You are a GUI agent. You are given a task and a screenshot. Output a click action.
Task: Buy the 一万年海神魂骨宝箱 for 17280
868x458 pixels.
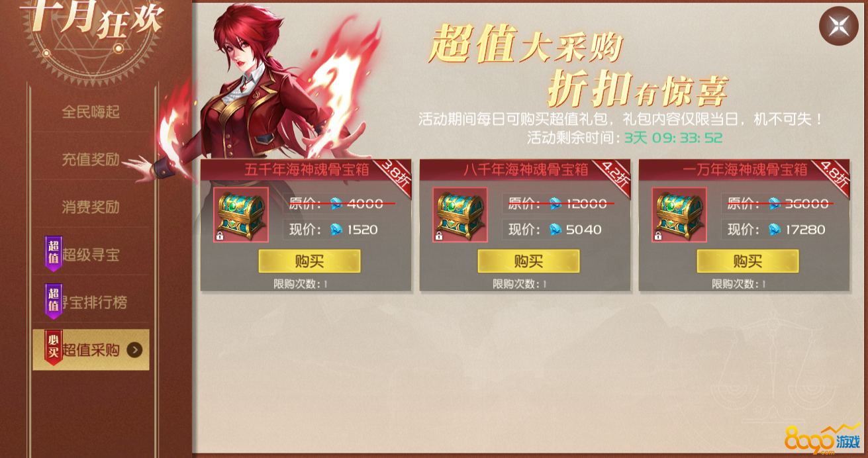tap(747, 261)
